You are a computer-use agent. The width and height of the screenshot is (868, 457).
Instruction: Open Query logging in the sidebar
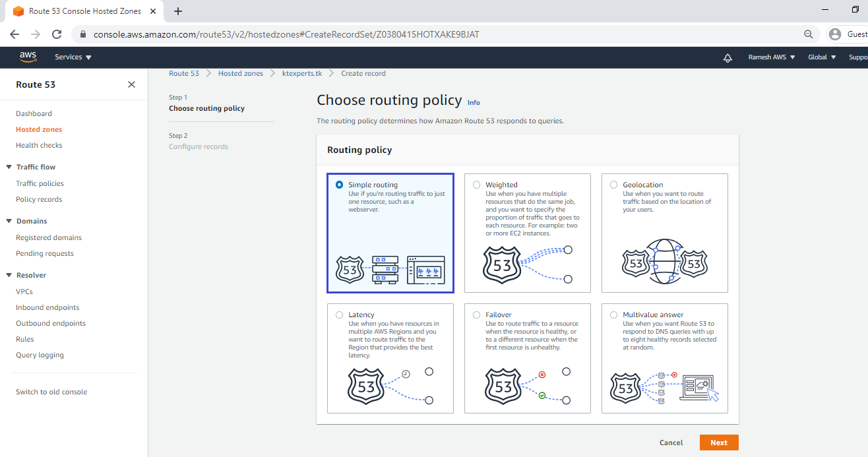point(40,355)
